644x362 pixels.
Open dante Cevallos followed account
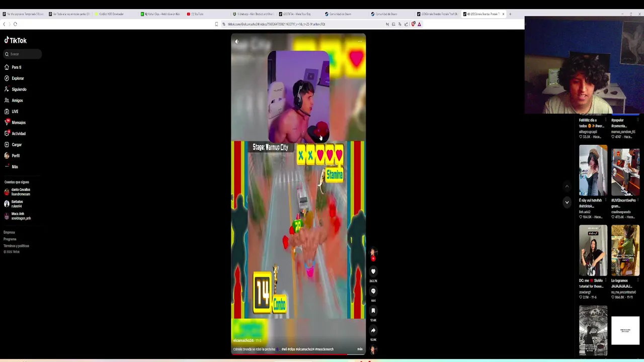pos(17,192)
